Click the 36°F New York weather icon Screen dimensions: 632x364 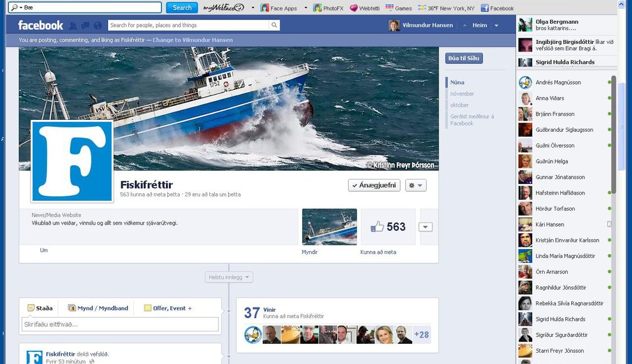[422, 8]
